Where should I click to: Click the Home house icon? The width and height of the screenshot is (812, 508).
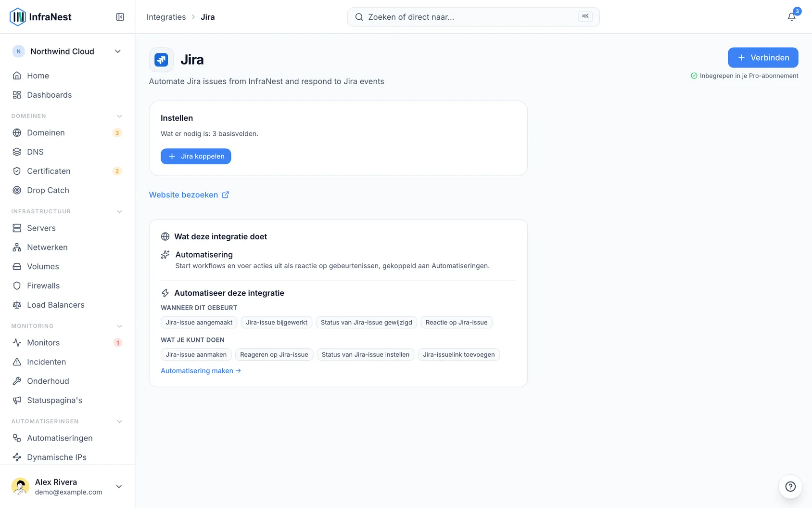17,76
